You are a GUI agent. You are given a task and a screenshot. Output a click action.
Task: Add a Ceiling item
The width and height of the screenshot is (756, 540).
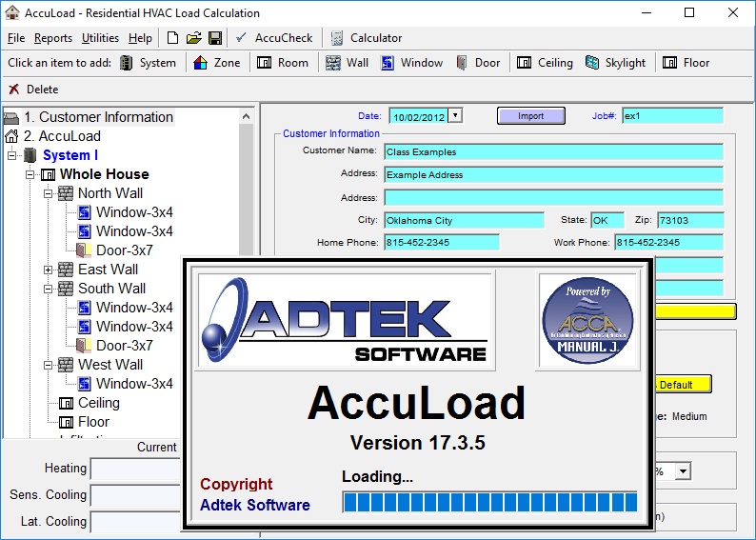coord(545,63)
